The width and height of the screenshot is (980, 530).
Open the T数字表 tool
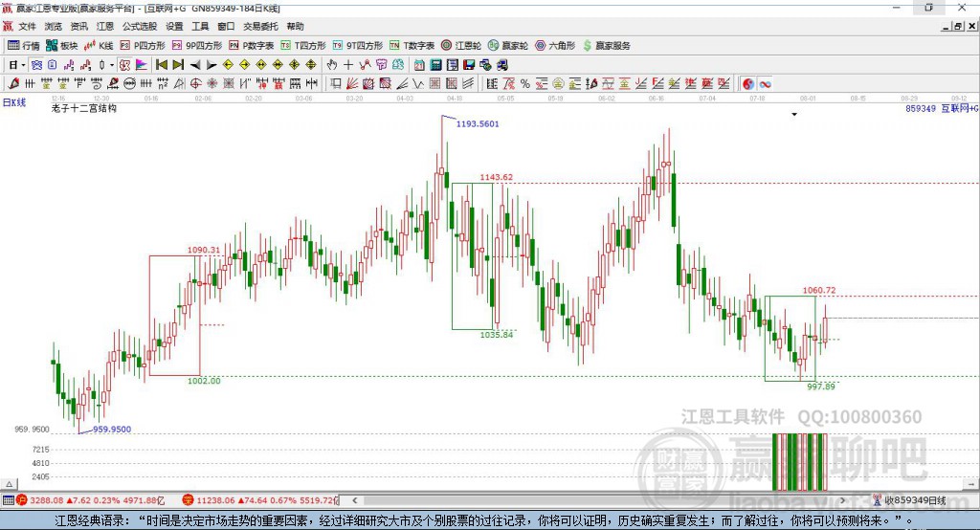point(412,46)
